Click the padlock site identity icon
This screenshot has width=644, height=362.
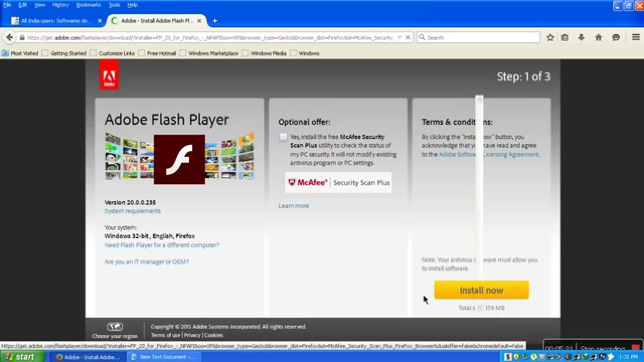tap(22, 38)
